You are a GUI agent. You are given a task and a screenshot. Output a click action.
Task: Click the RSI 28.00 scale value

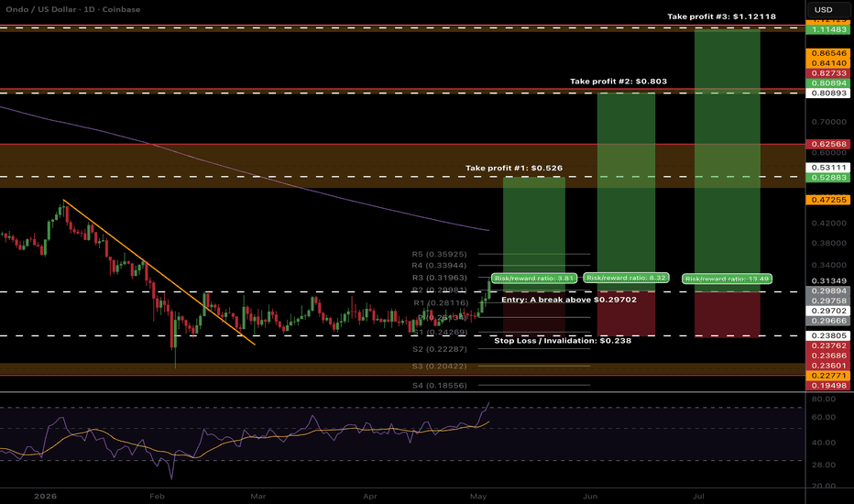[x=824, y=465]
